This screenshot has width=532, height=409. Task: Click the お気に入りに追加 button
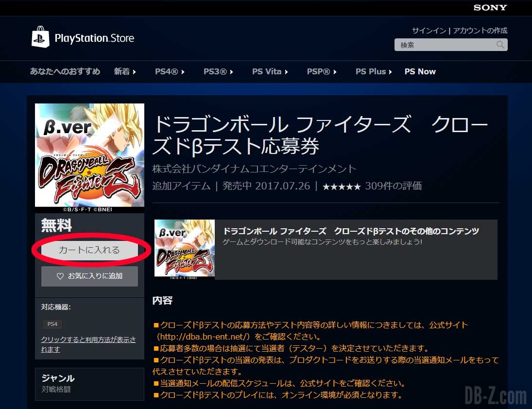[x=89, y=276]
